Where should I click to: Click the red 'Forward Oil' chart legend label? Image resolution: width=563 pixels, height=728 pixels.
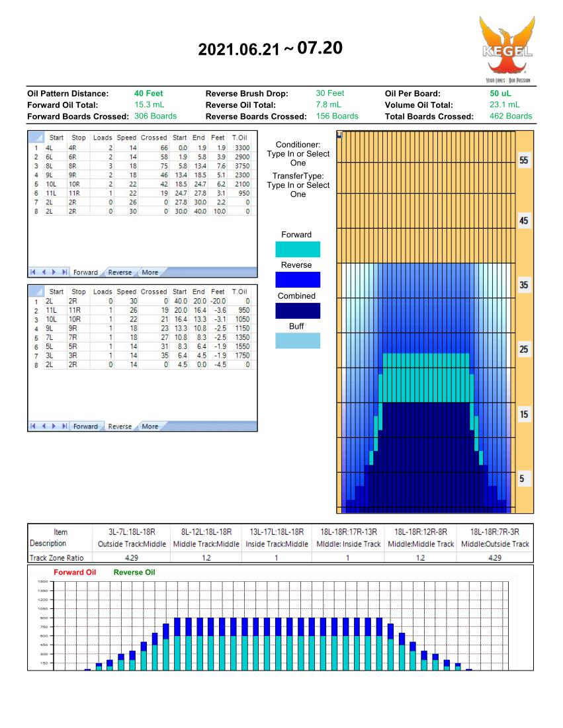75,572
